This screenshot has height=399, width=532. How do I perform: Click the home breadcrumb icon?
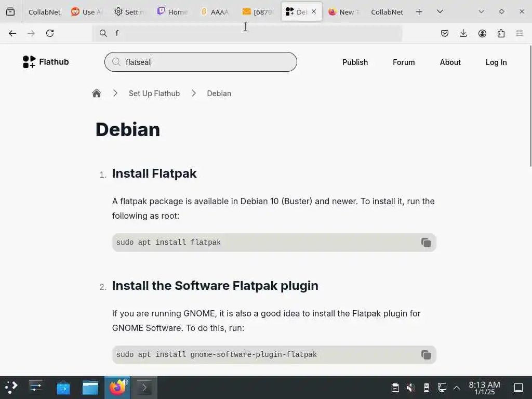click(x=96, y=94)
